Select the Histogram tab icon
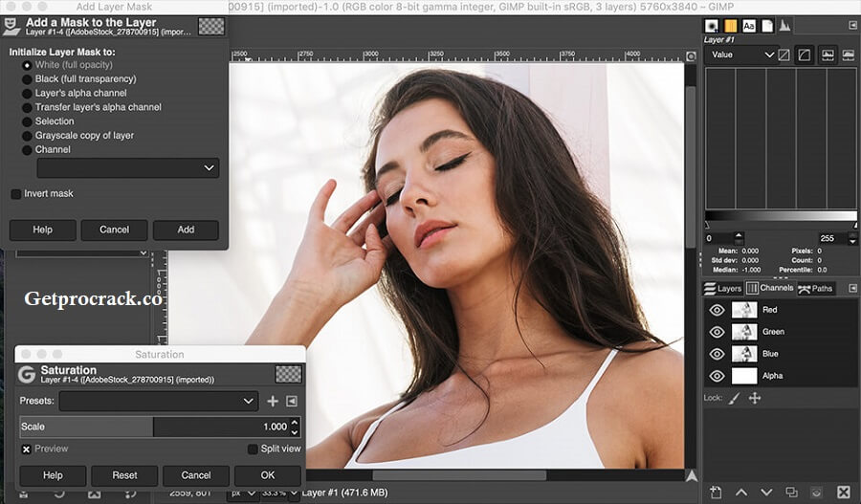This screenshot has height=504, width=861. (784, 26)
